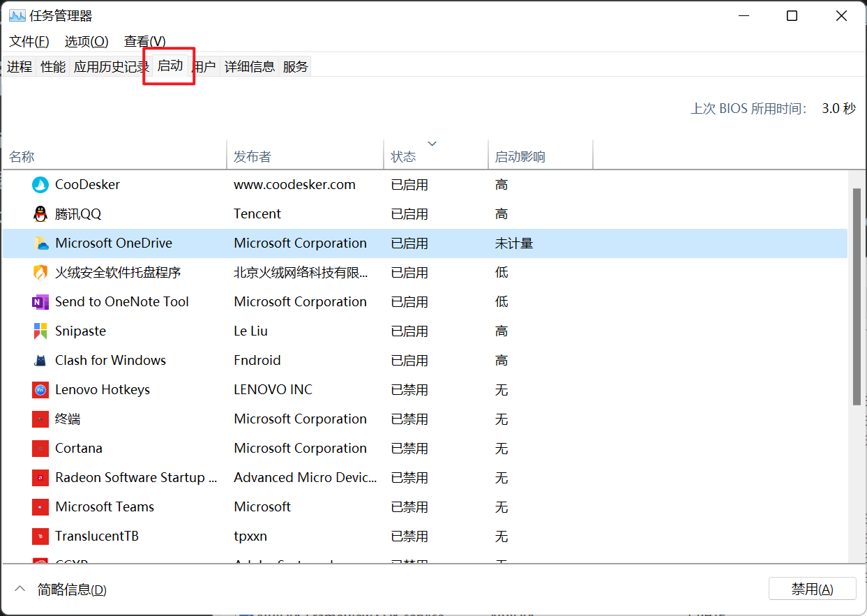Select the Microsoft Teams name text
Screen dimensions: 867x616
click(x=105, y=507)
